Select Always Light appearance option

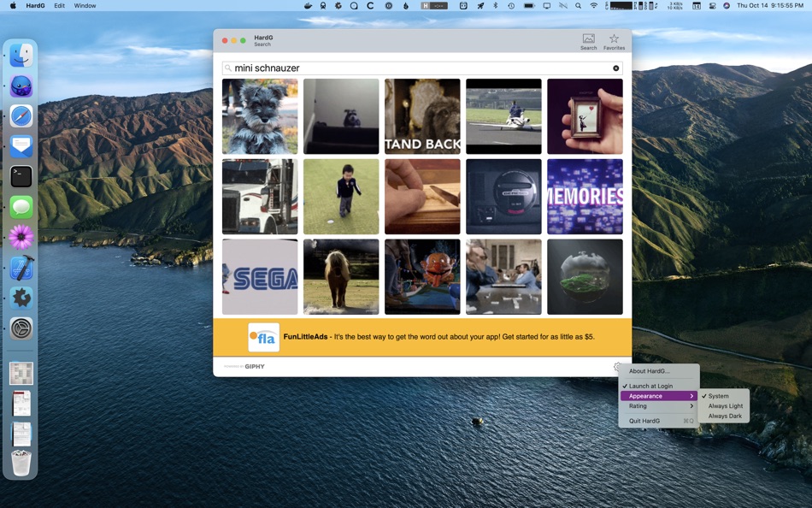(x=723, y=406)
